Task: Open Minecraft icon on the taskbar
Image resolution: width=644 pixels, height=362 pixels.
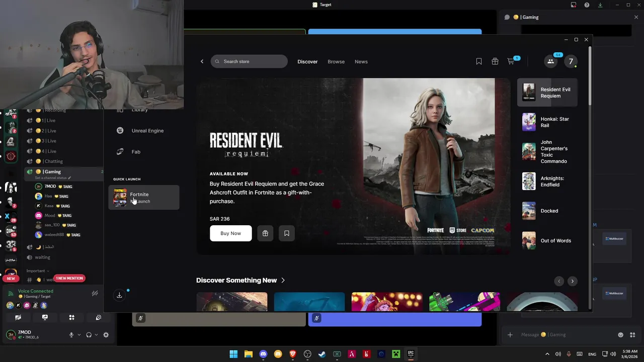Action: click(x=396, y=354)
